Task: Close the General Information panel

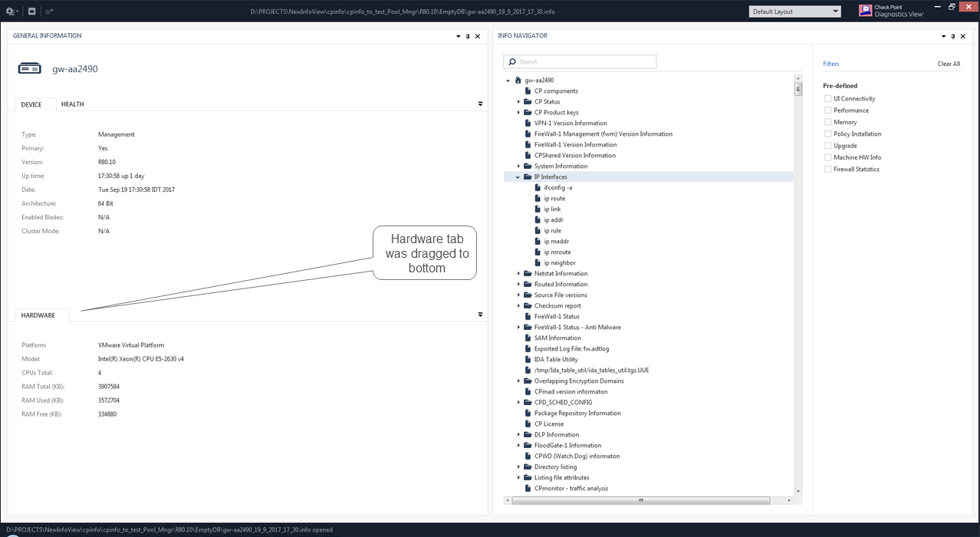Action: click(478, 36)
